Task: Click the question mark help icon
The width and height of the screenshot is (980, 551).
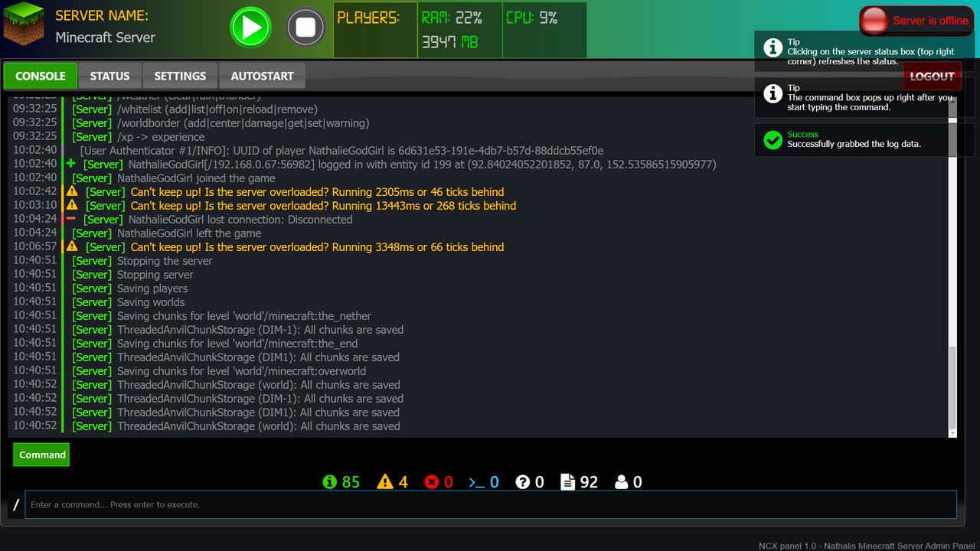Action: pos(524,481)
